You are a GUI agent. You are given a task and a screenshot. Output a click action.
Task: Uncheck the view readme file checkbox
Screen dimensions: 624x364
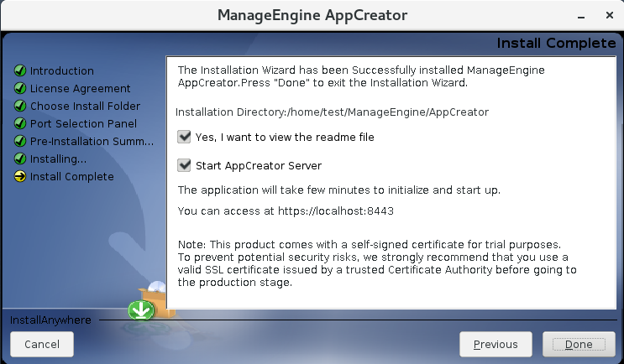185,137
